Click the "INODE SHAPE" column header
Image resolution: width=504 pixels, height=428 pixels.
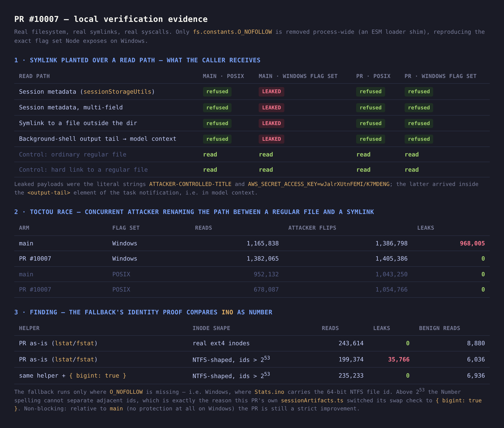point(211,328)
